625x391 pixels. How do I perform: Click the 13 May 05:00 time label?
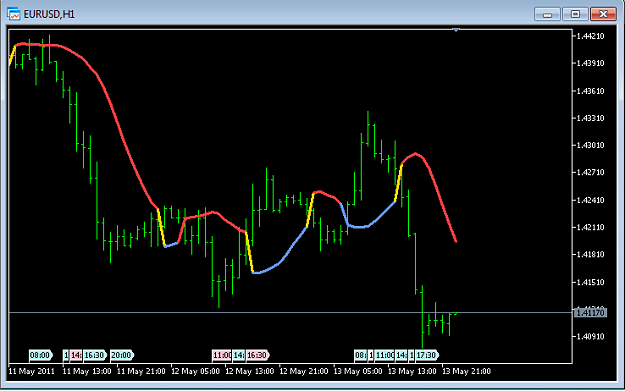(x=358, y=371)
